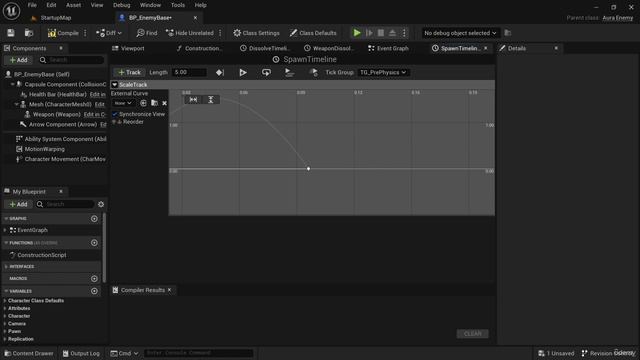
Task: Open Class Settings
Action: 256,33
